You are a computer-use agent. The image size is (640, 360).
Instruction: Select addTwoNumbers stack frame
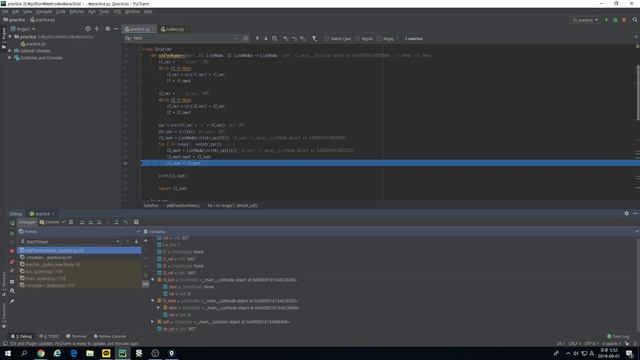click(x=80, y=251)
